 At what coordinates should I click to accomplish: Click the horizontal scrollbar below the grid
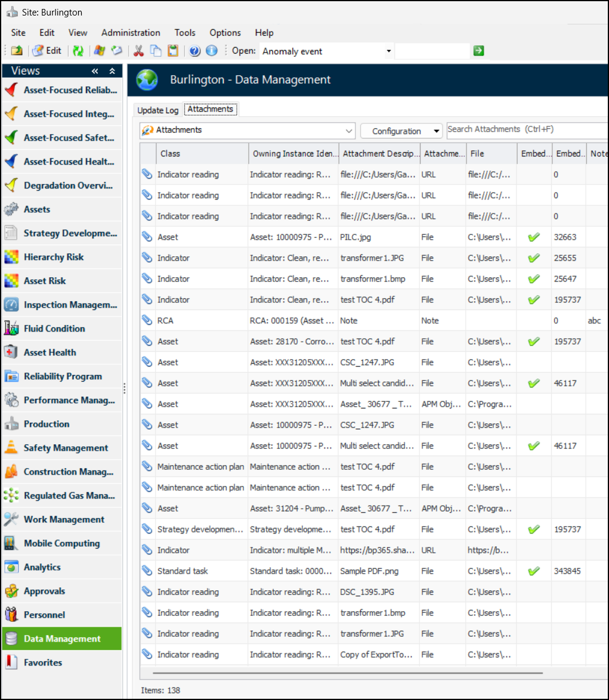pos(347,673)
